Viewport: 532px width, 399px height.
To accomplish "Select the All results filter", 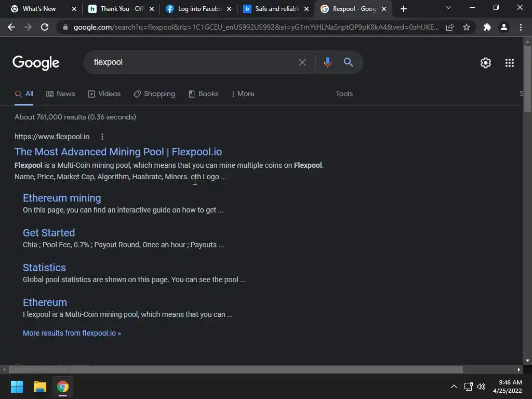I will (x=24, y=94).
